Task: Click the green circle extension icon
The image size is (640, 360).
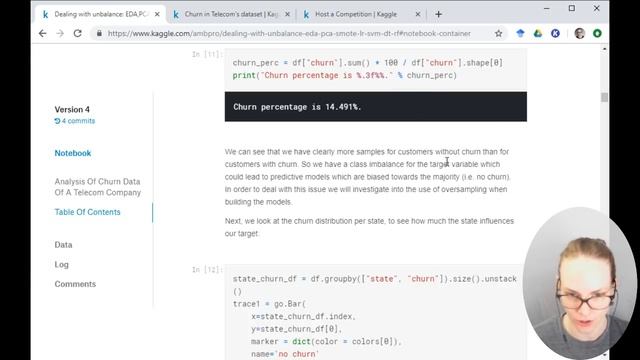Action: click(x=597, y=33)
